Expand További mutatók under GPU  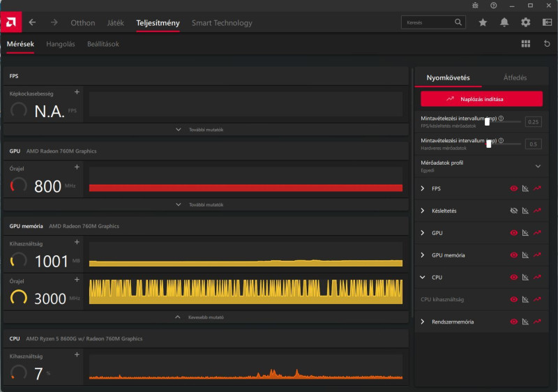206,205
